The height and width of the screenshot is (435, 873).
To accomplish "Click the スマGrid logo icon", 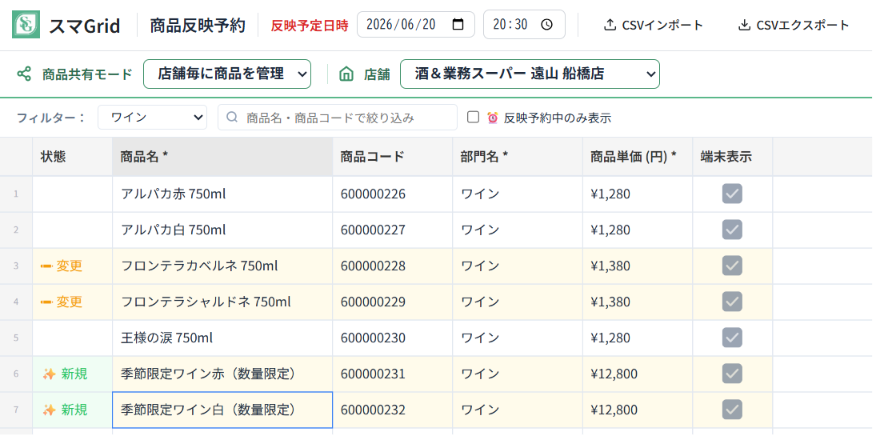I will click(x=26, y=25).
